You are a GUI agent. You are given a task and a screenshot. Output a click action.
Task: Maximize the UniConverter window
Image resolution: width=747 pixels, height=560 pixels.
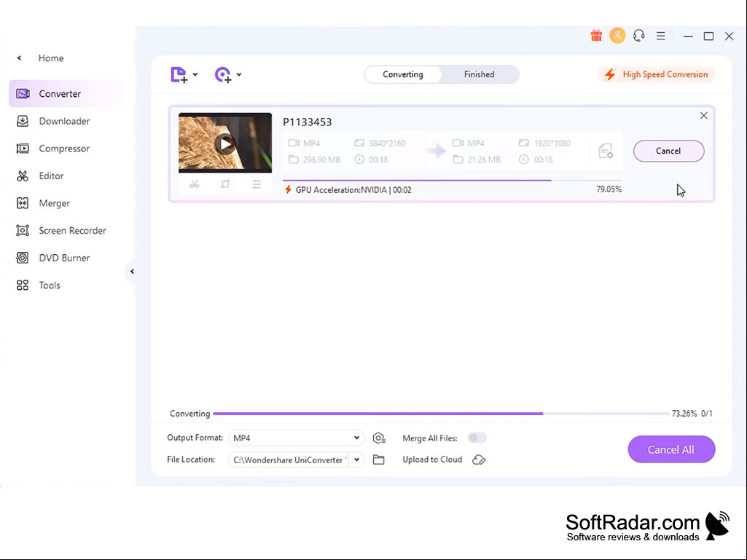(x=709, y=36)
